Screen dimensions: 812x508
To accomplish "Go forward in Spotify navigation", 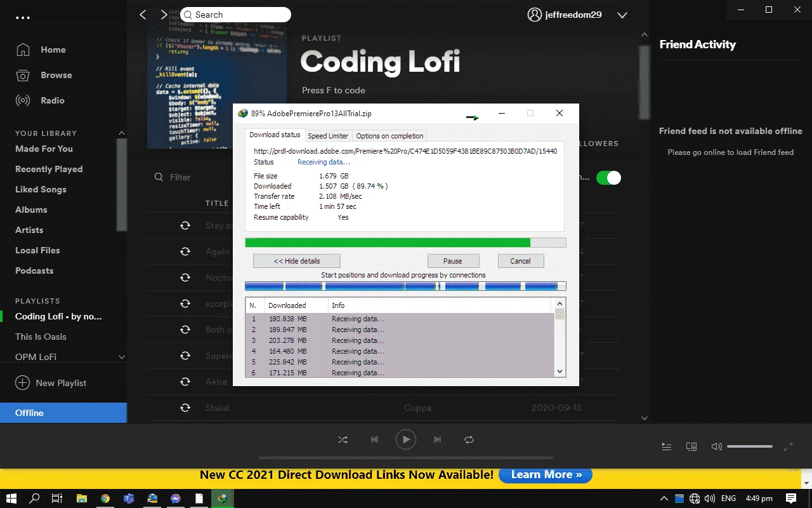I will pyautogui.click(x=164, y=15).
